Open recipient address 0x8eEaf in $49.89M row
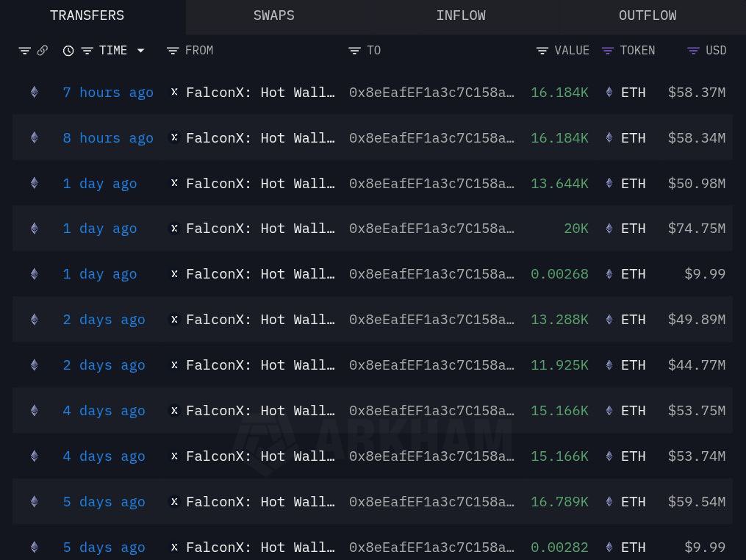 point(431,320)
